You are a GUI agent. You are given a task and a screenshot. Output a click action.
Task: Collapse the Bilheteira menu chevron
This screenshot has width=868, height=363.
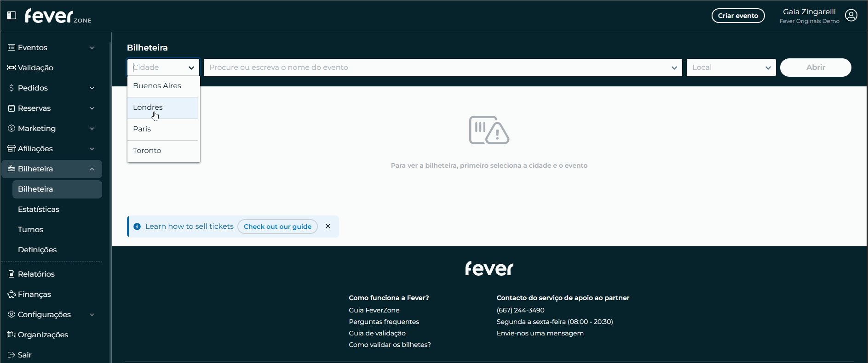pyautogui.click(x=92, y=169)
